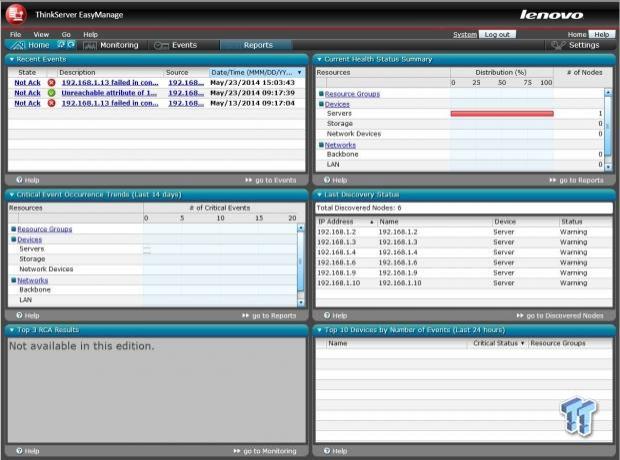Click the first small refresh icon beside Home
Screen dimensions: 620x460
(x=61, y=44)
